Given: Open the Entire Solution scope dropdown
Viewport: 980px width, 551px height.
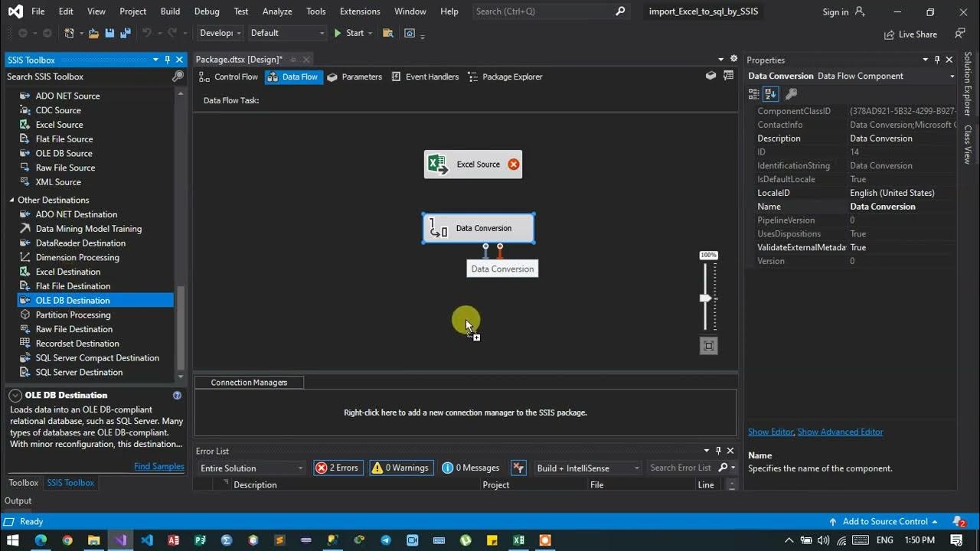Looking at the screenshot, I should point(251,468).
